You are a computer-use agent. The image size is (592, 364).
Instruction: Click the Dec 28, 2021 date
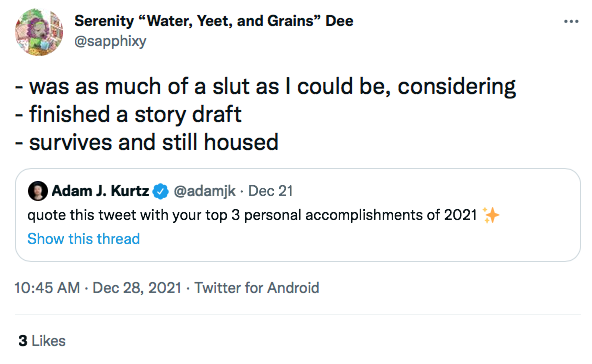tap(137, 288)
